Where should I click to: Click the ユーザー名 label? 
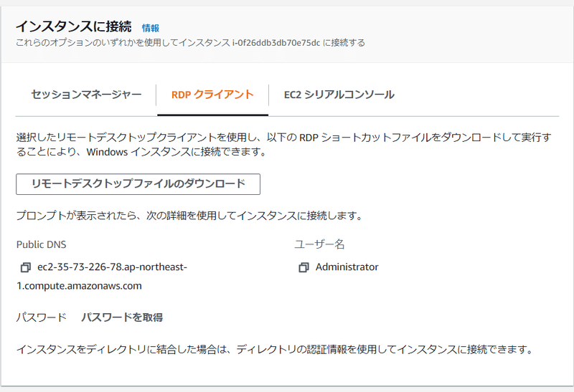(319, 244)
